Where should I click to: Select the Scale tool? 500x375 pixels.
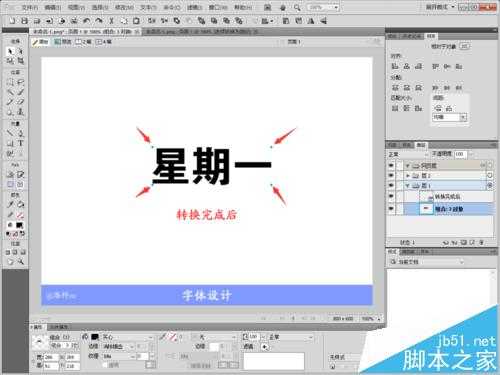[x=10, y=61]
